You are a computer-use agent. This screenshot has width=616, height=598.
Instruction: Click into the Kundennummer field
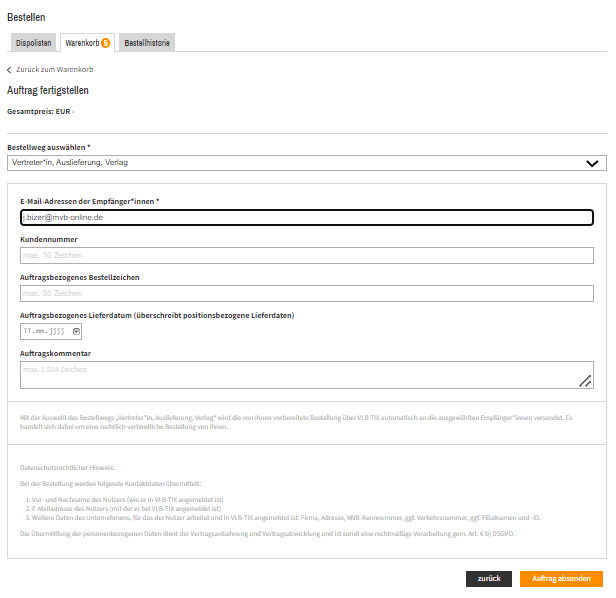point(307,256)
